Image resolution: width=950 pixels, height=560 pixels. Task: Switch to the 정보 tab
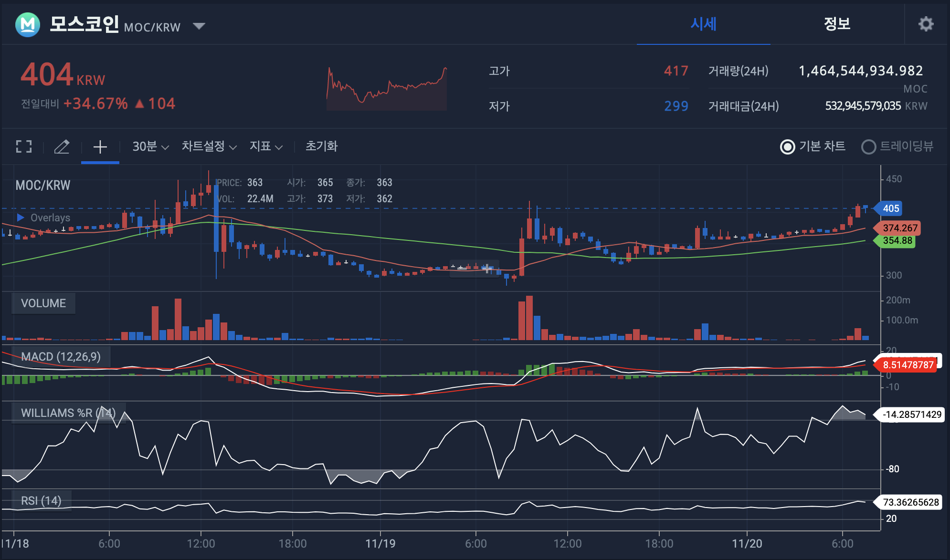coord(837,24)
